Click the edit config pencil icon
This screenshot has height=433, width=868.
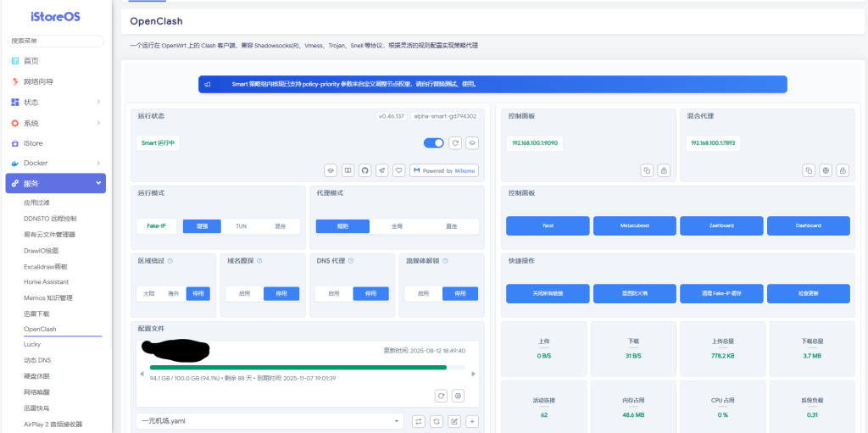pos(454,421)
